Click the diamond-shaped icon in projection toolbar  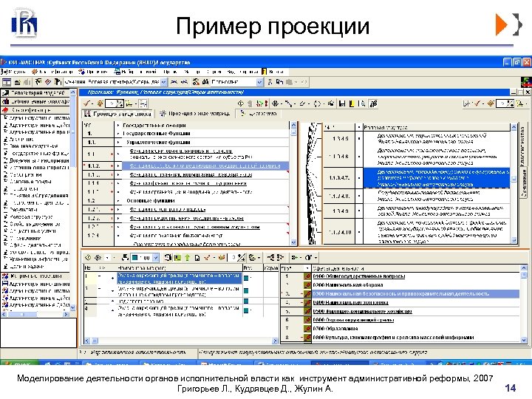click(241, 103)
